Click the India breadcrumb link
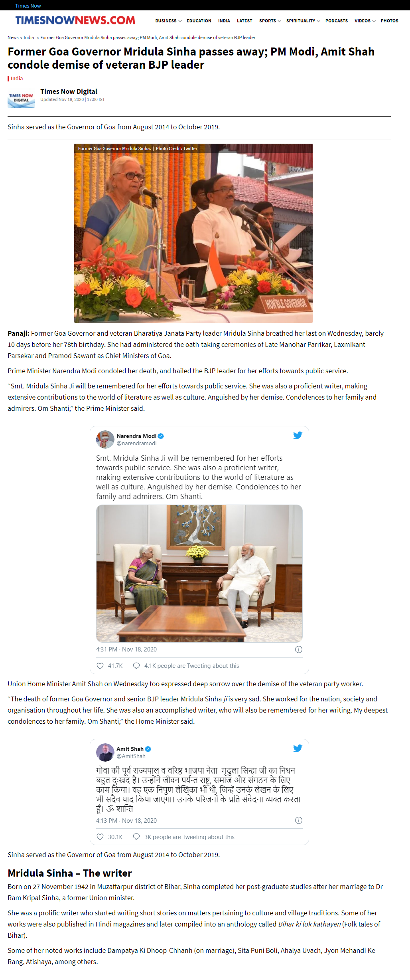 (x=29, y=38)
